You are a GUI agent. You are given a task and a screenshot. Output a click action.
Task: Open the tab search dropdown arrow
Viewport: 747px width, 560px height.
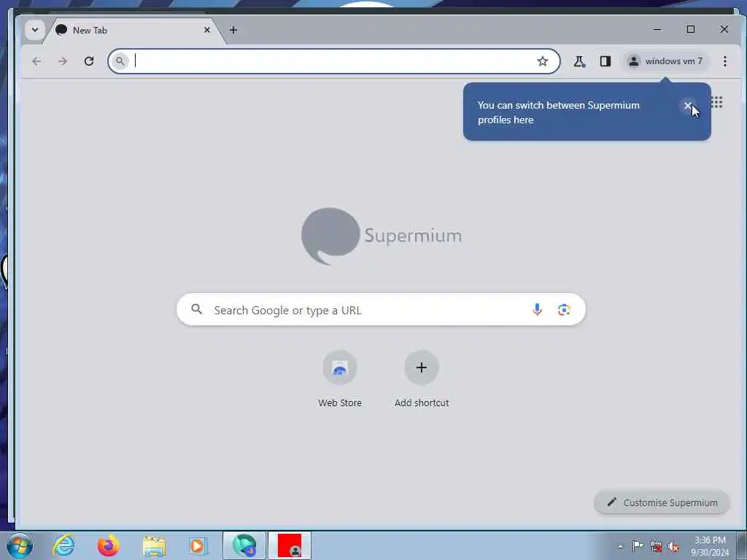point(35,30)
